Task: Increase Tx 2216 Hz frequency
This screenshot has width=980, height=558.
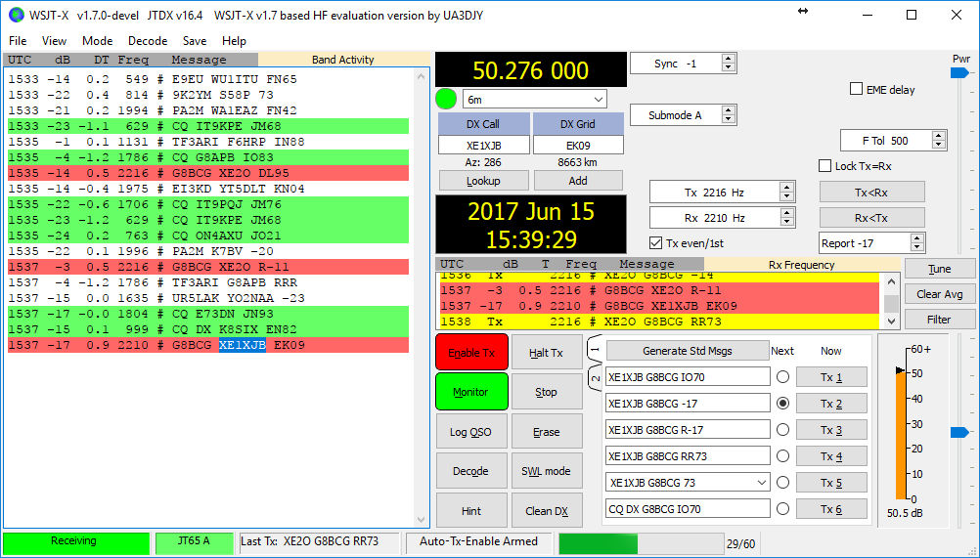Action: 787,188
